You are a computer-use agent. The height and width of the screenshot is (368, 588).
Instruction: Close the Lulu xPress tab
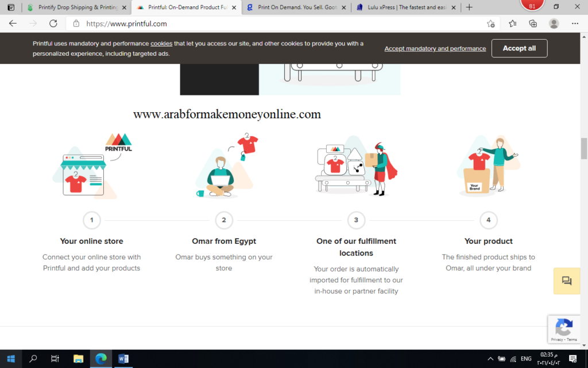coord(454,7)
